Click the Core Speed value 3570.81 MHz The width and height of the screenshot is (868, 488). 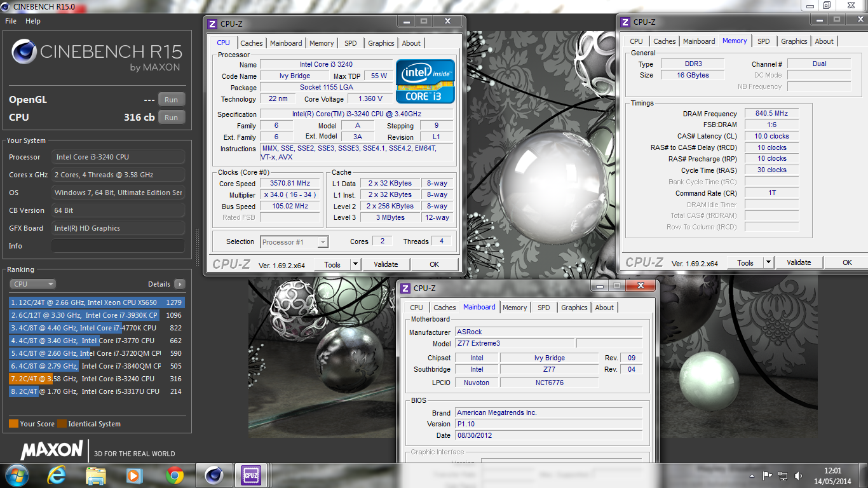click(x=290, y=183)
